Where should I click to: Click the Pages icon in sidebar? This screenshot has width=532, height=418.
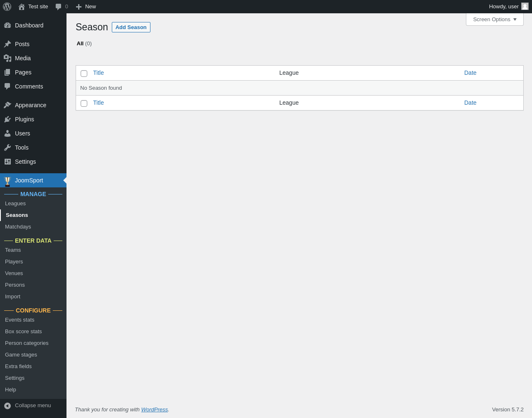pos(7,72)
